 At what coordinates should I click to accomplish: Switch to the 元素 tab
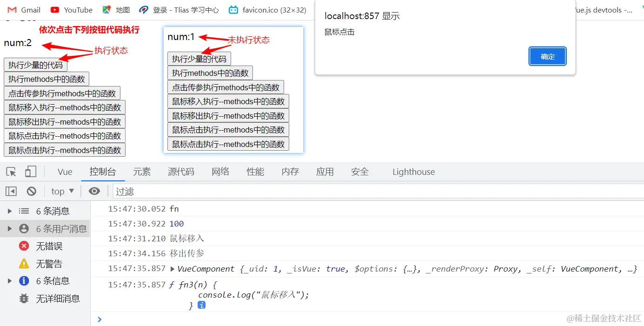click(x=142, y=172)
